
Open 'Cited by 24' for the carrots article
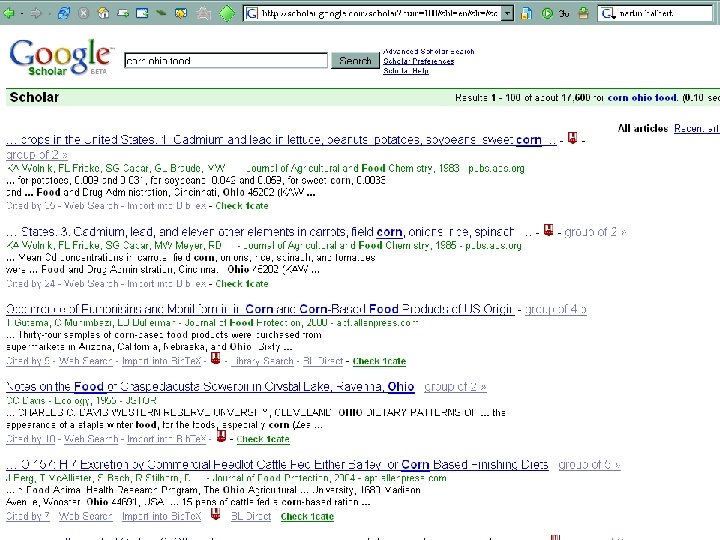(x=31, y=284)
